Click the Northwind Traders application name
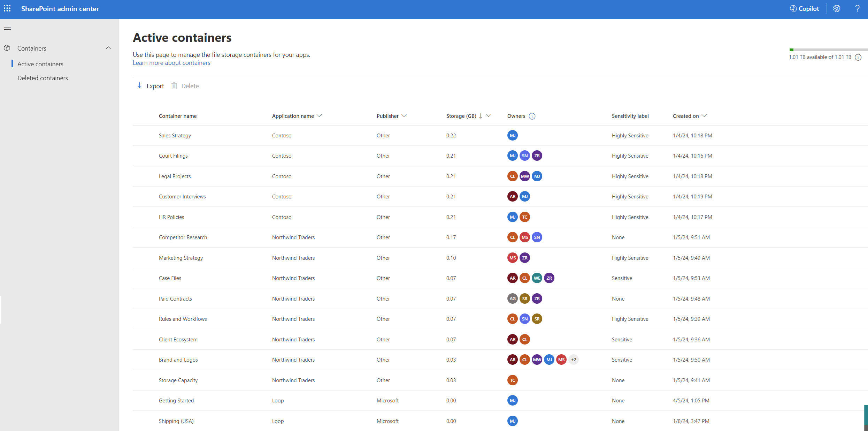868x431 pixels. click(293, 237)
